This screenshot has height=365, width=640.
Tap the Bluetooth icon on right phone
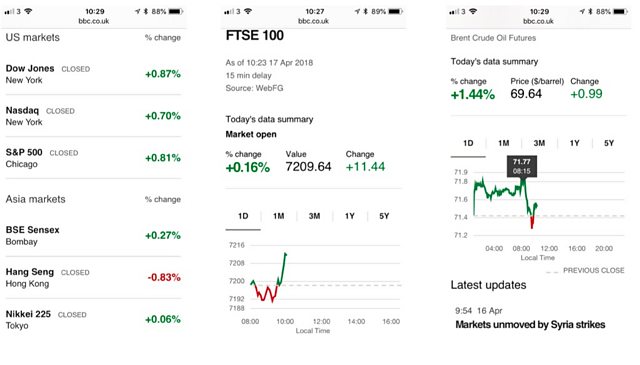tap(590, 11)
